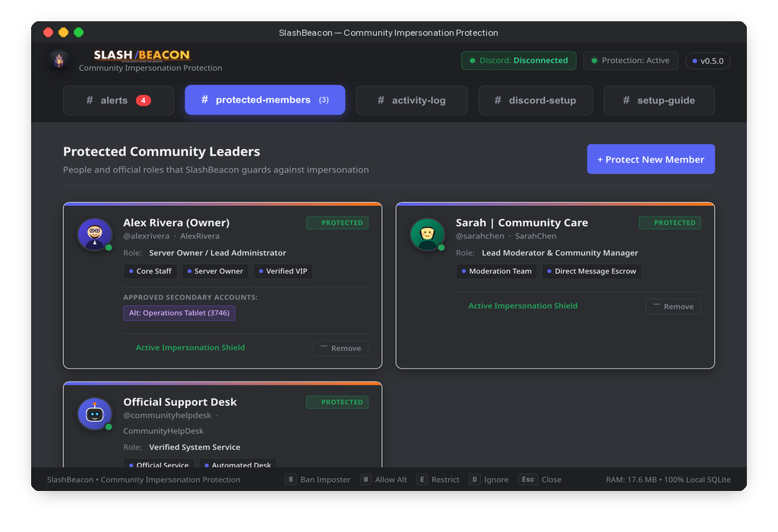Viewport: 778px width, 532px height.
Task: Click the Official Support Desk name
Action: 179,402
